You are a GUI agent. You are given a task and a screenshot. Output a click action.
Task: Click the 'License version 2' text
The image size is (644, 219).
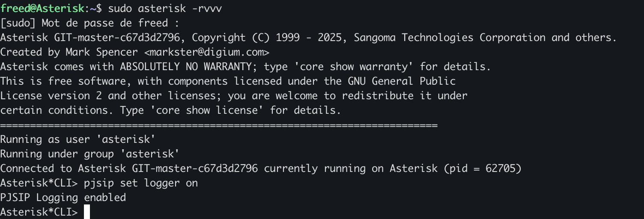(51, 96)
